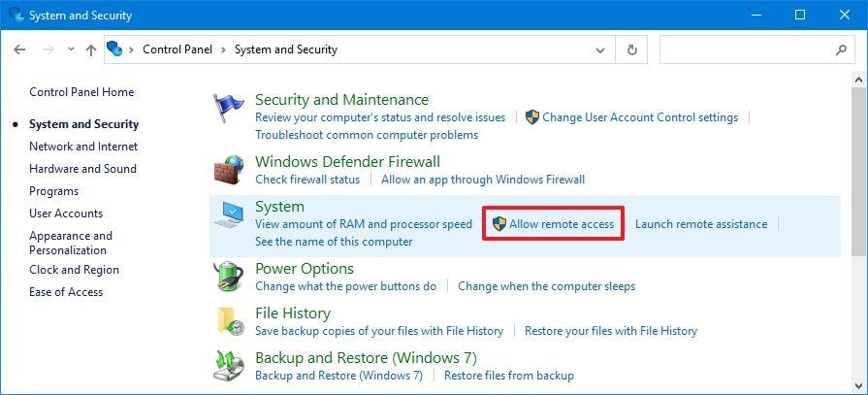
Task: Click Save backup copies with File History
Action: coord(378,331)
